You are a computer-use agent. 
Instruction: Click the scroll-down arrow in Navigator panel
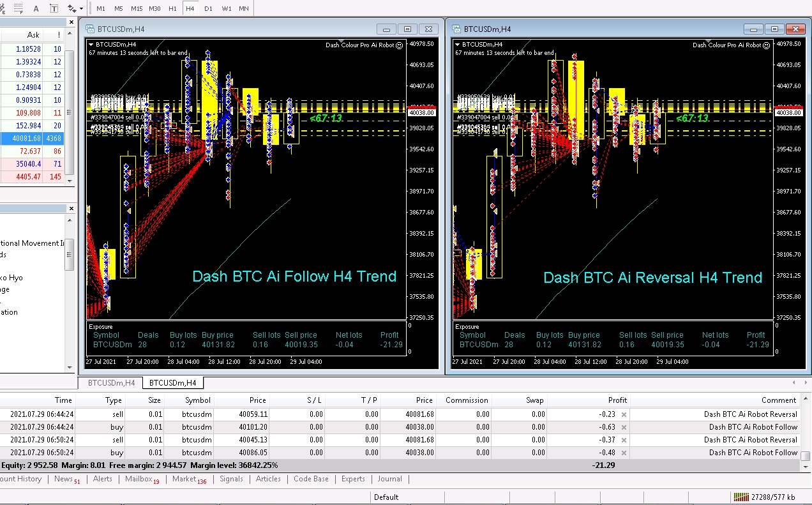click(70, 367)
